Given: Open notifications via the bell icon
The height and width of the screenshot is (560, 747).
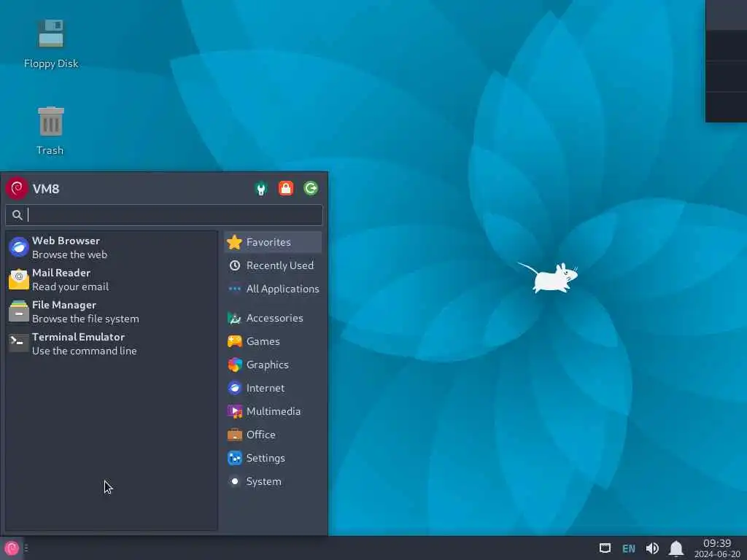Looking at the screenshot, I should point(676,548).
